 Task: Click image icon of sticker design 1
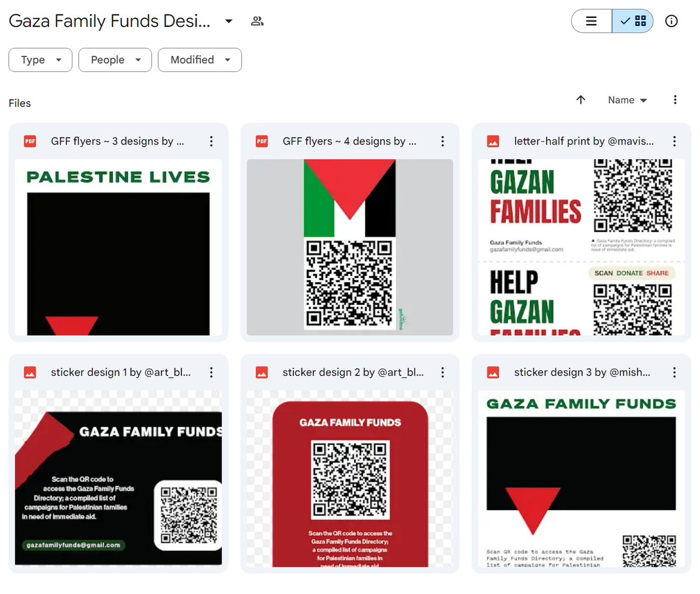point(30,372)
